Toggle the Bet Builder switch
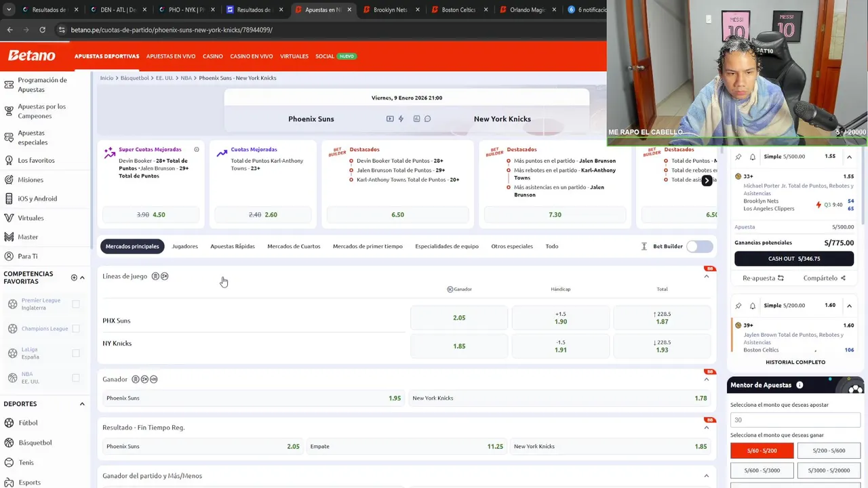 (699, 246)
